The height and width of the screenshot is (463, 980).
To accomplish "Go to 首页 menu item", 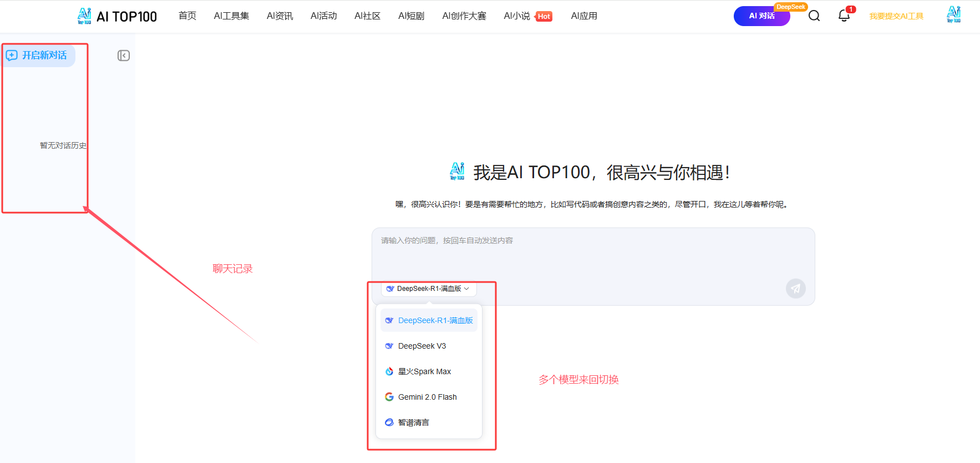I will click(187, 16).
